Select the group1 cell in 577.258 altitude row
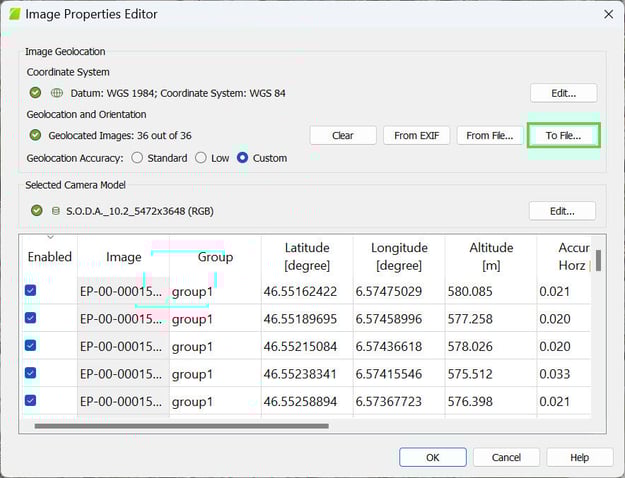Viewport: 625px width, 478px height. [215, 319]
